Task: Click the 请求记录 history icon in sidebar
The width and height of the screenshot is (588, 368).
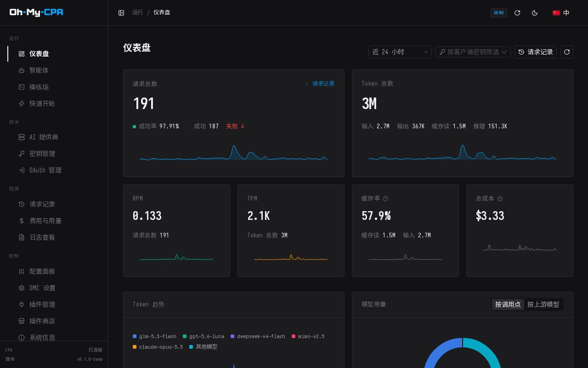Action: (22, 204)
